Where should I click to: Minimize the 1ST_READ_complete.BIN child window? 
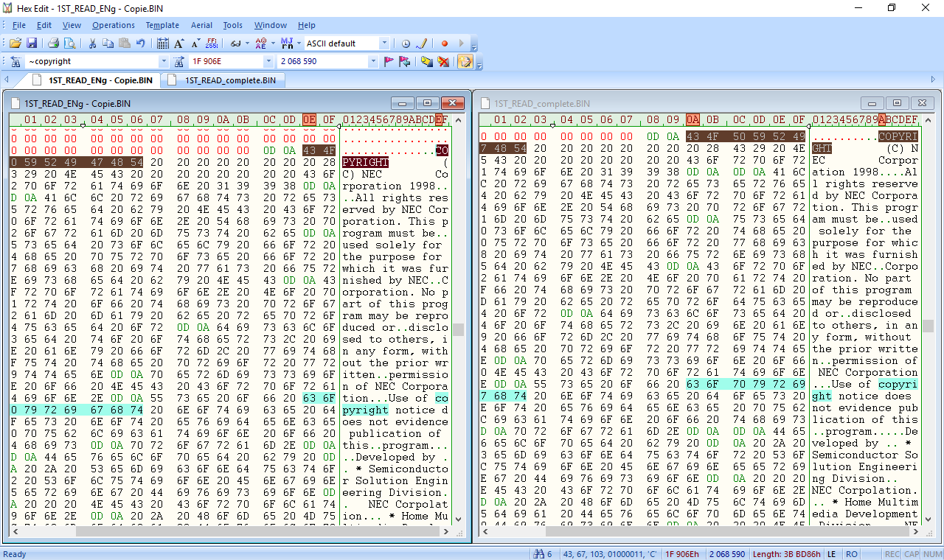872,103
